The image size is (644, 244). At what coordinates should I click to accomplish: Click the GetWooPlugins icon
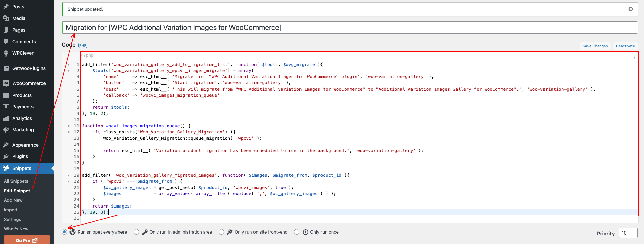(6, 68)
